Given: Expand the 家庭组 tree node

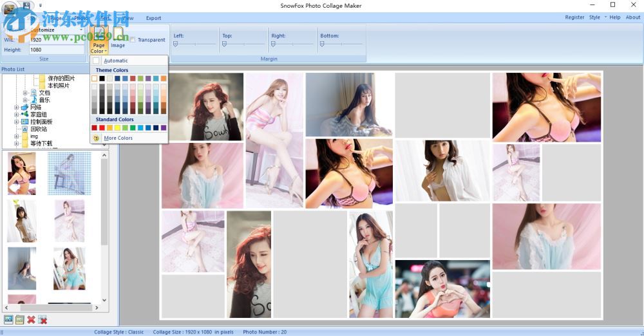Looking at the screenshot, I should pos(17,114).
